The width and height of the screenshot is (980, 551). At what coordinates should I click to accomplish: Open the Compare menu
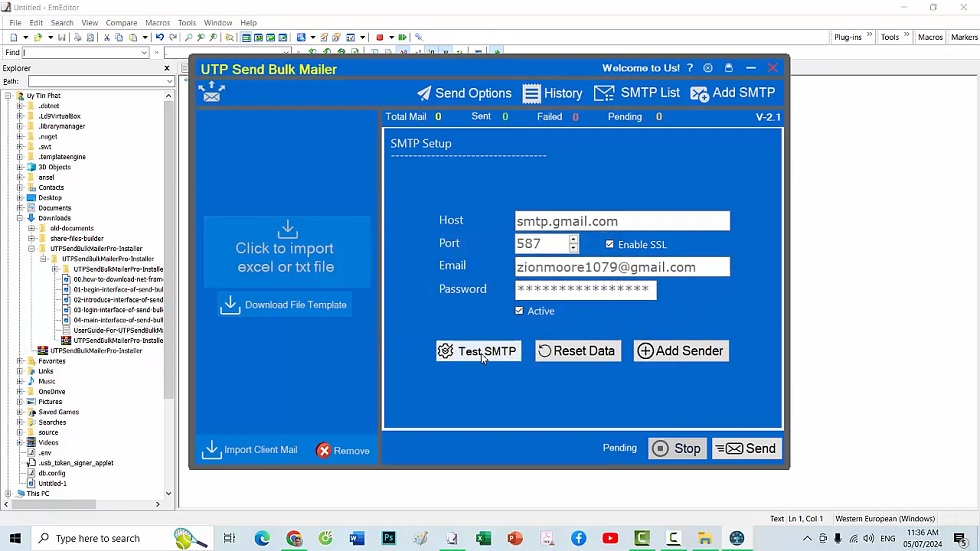[121, 23]
